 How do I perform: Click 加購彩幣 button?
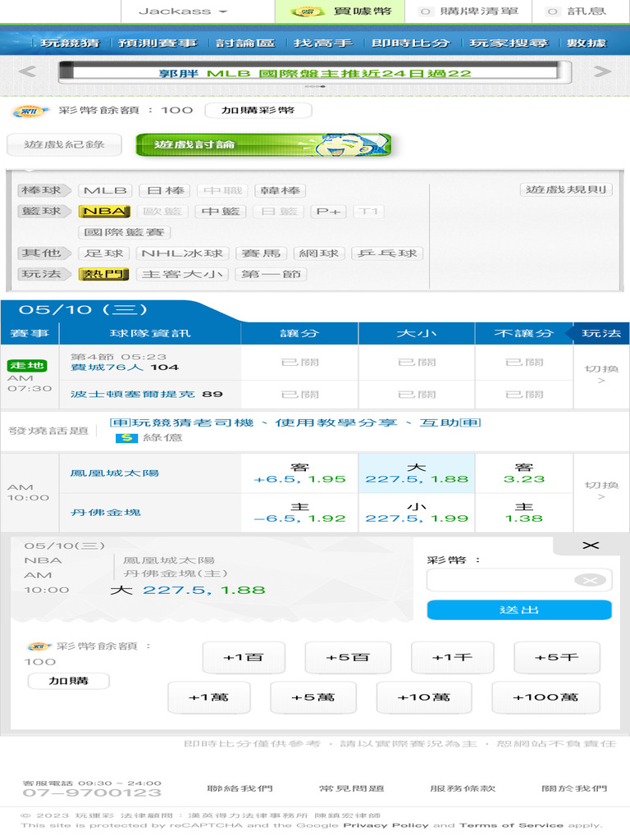coord(258,111)
